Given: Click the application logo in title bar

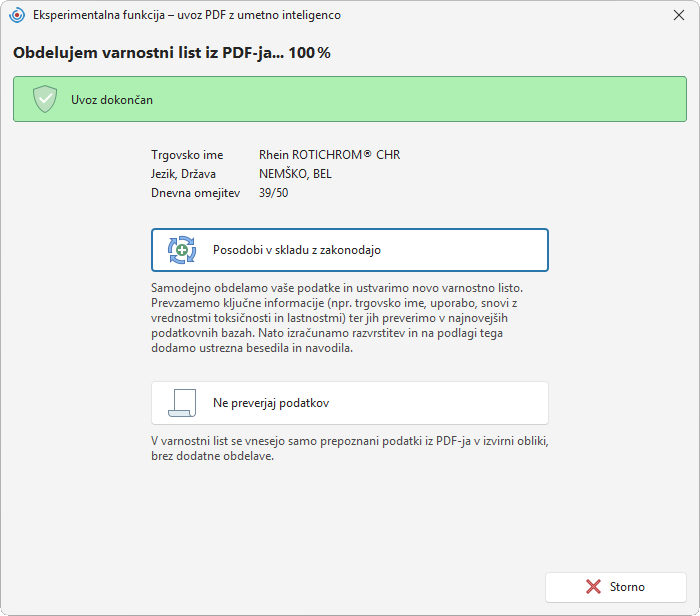Looking at the screenshot, I should tap(17, 15).
